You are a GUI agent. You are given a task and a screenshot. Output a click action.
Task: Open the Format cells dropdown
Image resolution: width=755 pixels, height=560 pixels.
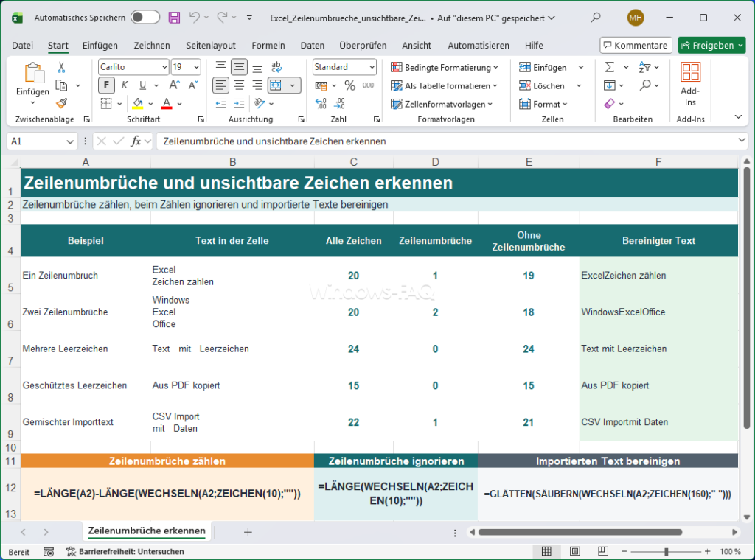tap(543, 104)
